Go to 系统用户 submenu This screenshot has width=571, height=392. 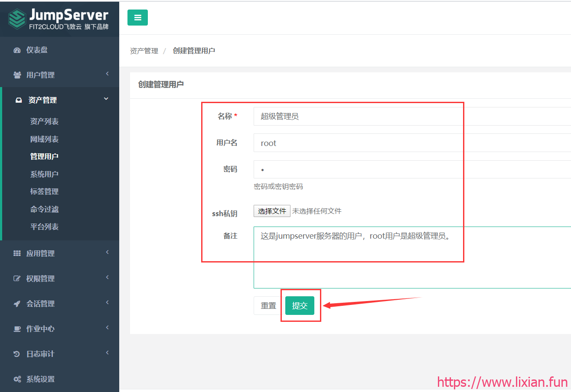pos(44,174)
